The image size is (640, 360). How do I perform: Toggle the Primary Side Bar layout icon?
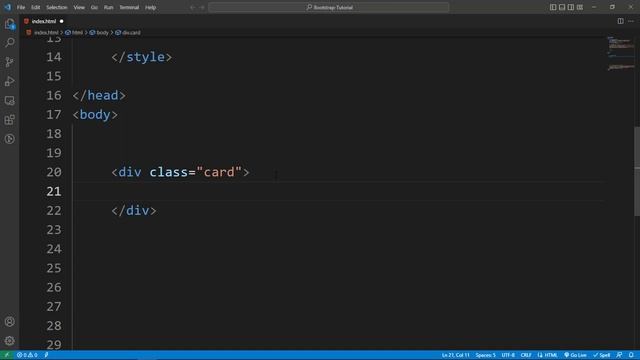(x=553, y=7)
